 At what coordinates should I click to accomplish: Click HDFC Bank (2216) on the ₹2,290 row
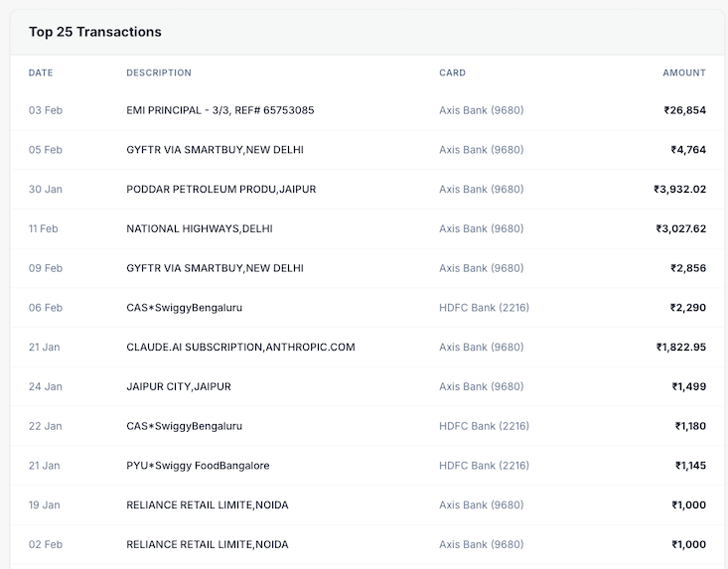tap(484, 308)
